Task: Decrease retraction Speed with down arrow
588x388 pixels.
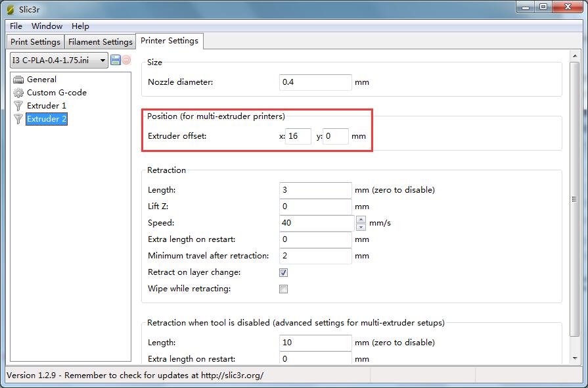Action: (x=361, y=227)
